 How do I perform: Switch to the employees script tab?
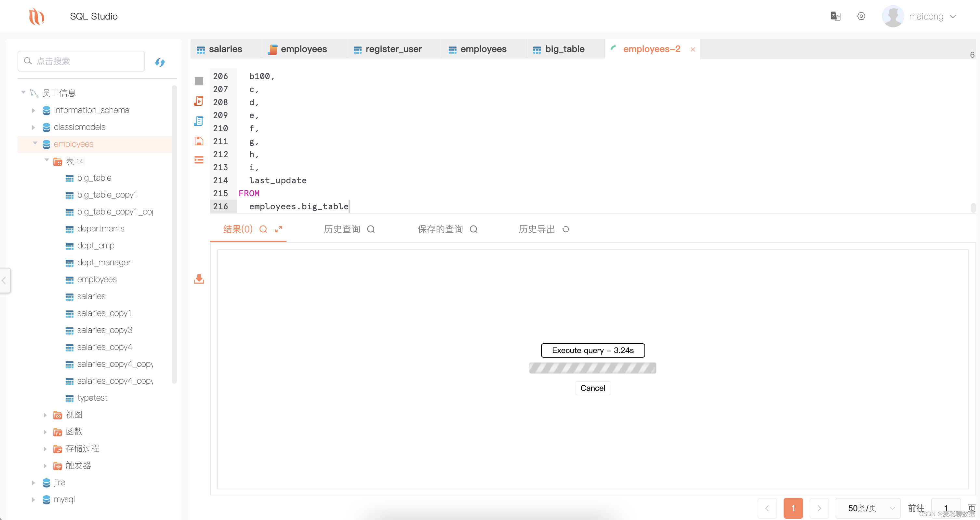304,49
